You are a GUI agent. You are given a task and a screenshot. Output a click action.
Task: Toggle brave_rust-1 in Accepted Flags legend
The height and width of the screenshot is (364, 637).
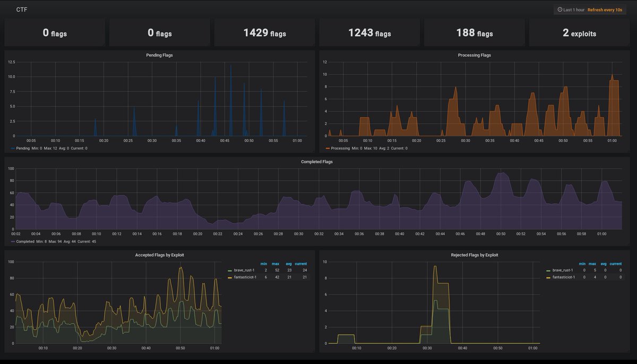click(244, 271)
